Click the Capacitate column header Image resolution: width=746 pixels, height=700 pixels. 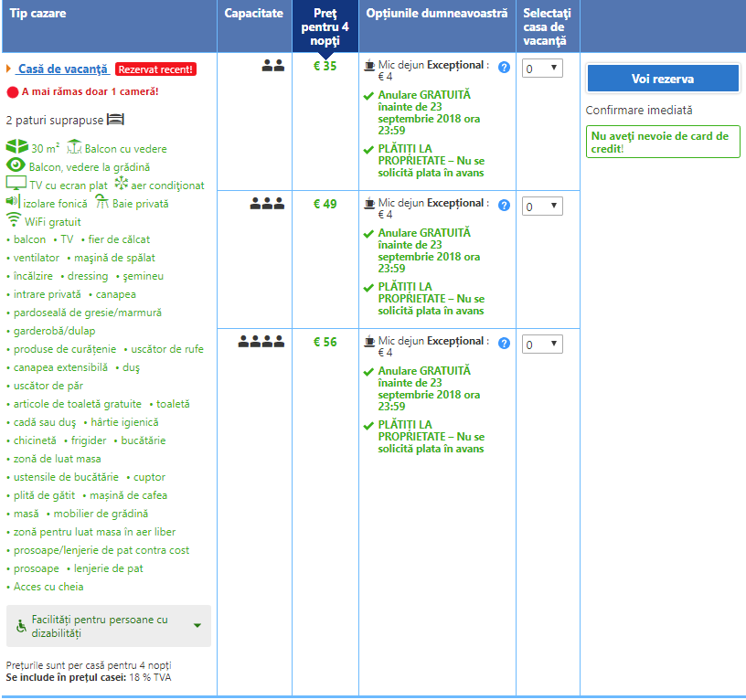click(x=253, y=15)
